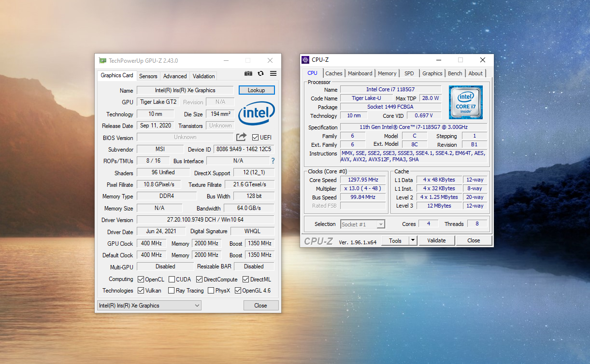Click the Core Speed value 1297.95 MHz
Viewport: 590px width, 364px height.
363,180
